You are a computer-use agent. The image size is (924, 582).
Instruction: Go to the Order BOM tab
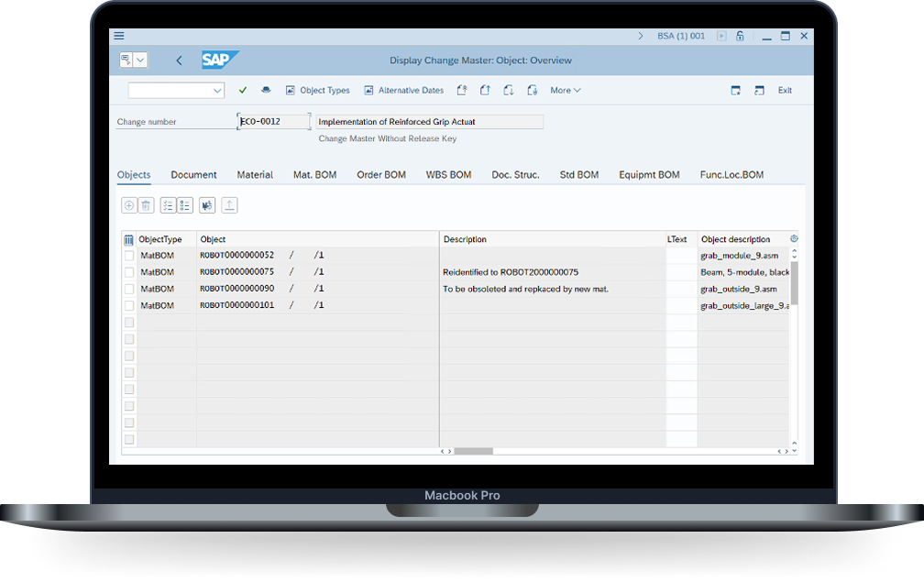[381, 175]
